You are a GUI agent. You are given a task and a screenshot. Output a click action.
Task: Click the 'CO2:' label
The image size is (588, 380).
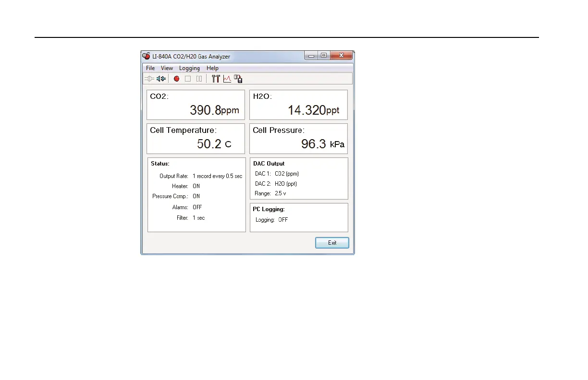tap(159, 96)
